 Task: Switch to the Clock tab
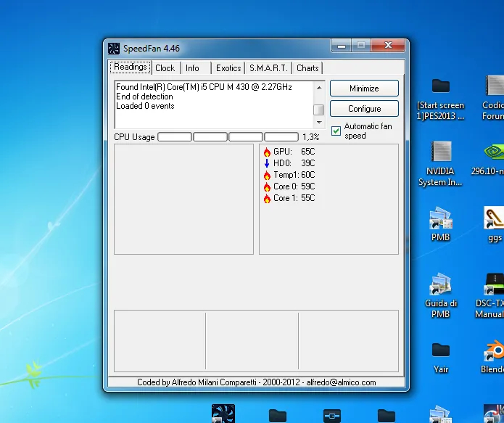coord(165,68)
